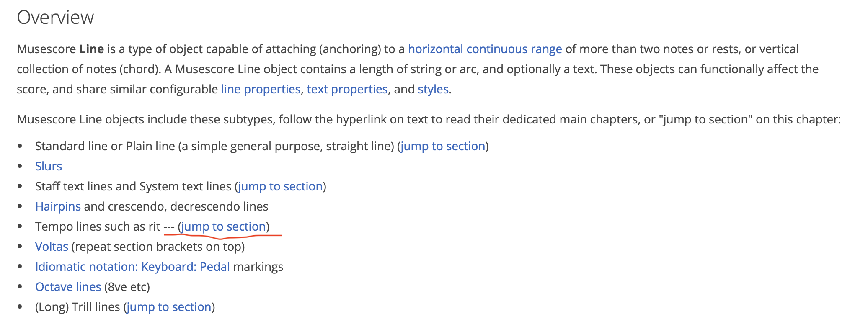Jump to Staff text lines section
The width and height of the screenshot is (868, 319).
tap(280, 187)
